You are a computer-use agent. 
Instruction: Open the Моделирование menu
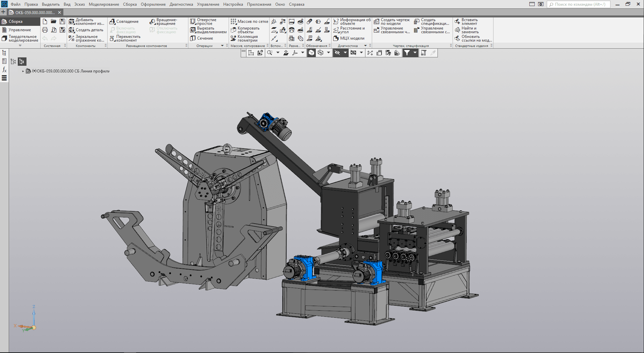[x=104, y=4]
